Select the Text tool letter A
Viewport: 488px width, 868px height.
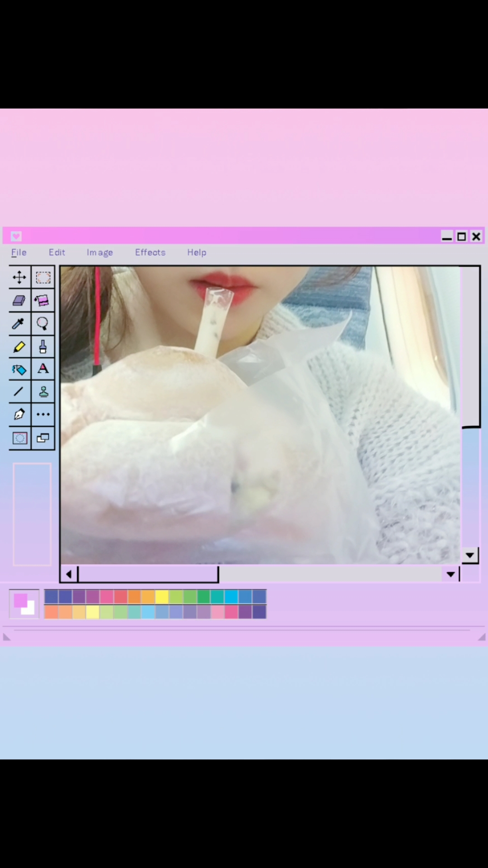pyautogui.click(x=43, y=369)
